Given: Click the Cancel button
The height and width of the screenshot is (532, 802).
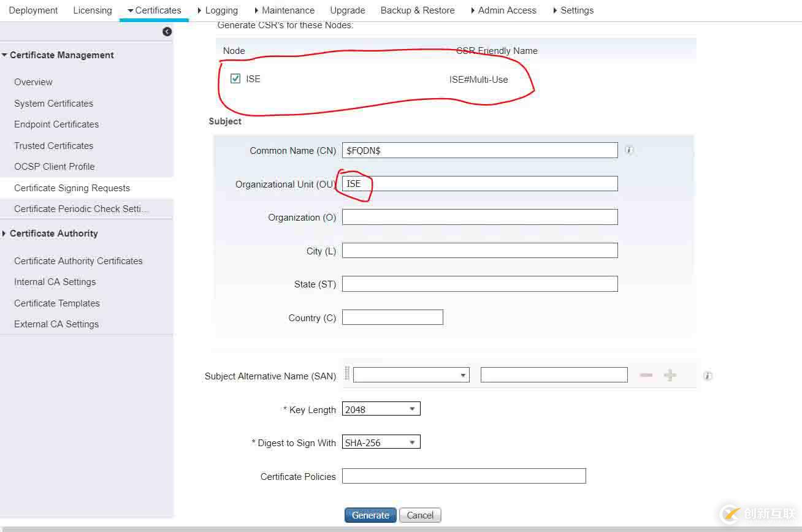Looking at the screenshot, I should (420, 515).
